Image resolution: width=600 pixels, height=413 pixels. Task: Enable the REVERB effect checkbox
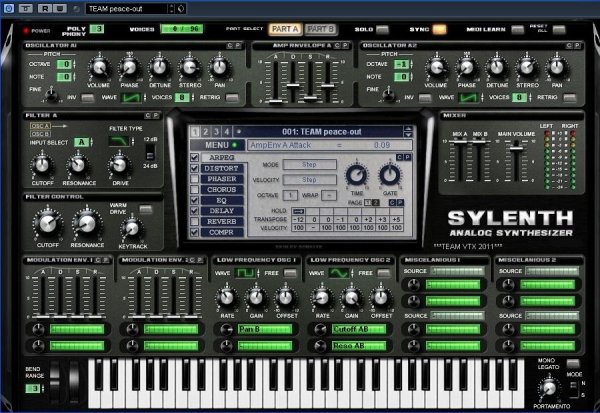[x=194, y=222]
